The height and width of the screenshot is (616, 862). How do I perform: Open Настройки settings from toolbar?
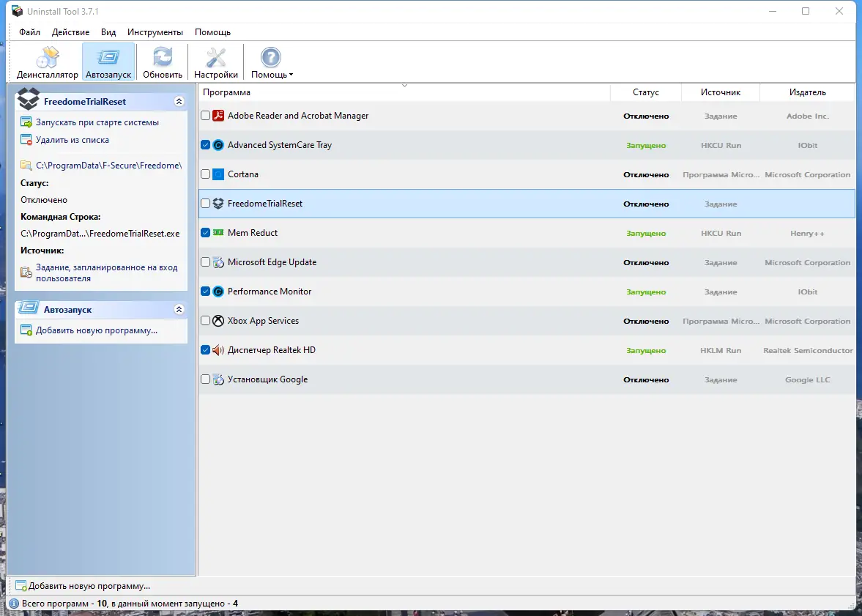click(x=215, y=62)
